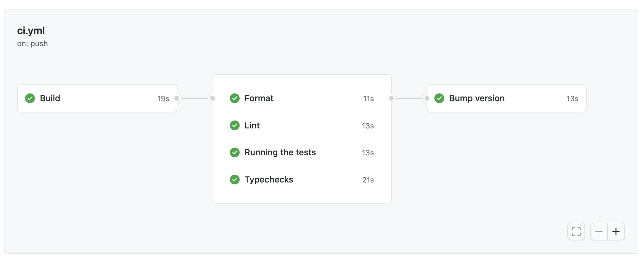Click the Lint step checkmark icon
644x260 pixels.
235,126
